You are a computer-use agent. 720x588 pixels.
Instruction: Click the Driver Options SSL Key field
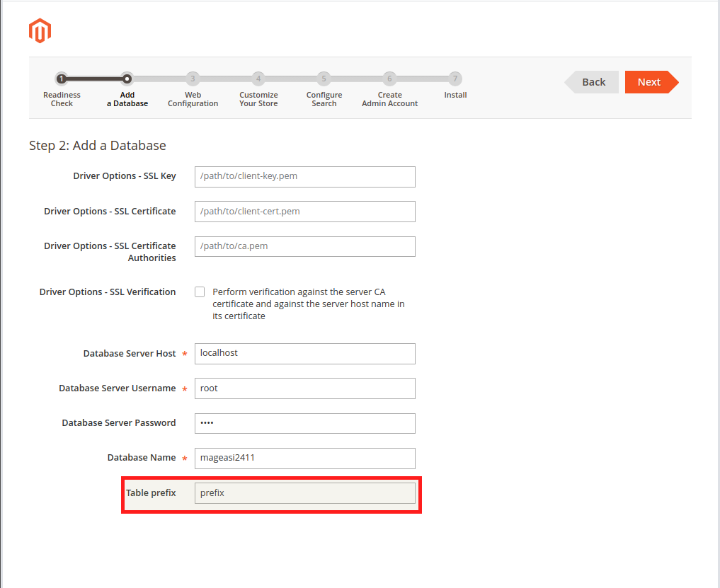(304, 177)
